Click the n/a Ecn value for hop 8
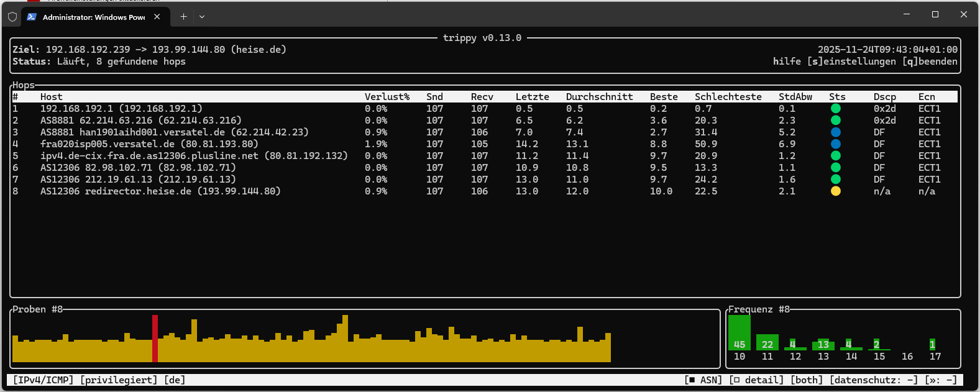 tap(927, 191)
